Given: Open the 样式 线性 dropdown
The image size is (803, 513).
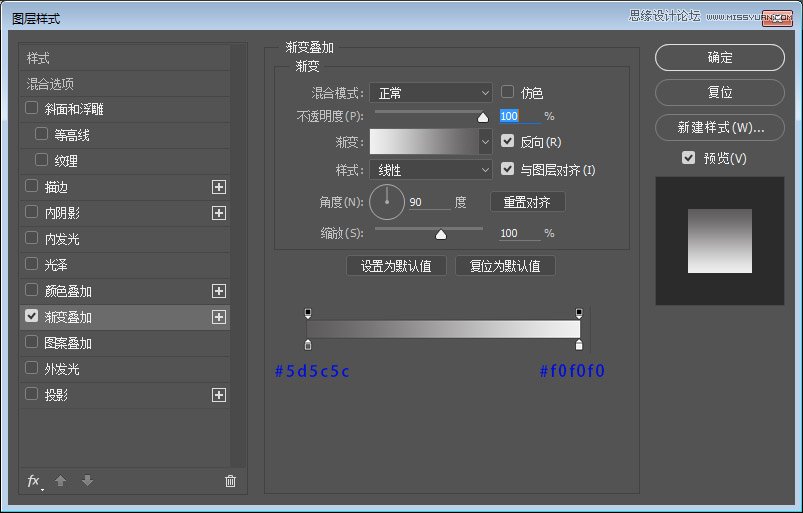Looking at the screenshot, I should [431, 170].
